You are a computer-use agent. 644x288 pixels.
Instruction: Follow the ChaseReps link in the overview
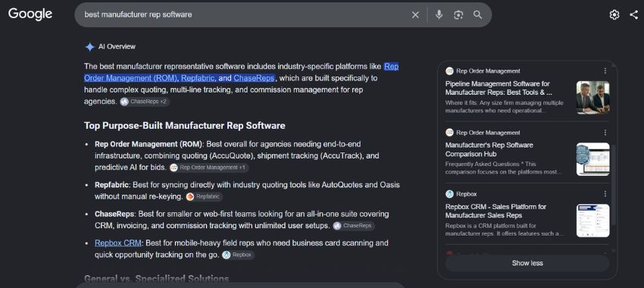point(254,78)
